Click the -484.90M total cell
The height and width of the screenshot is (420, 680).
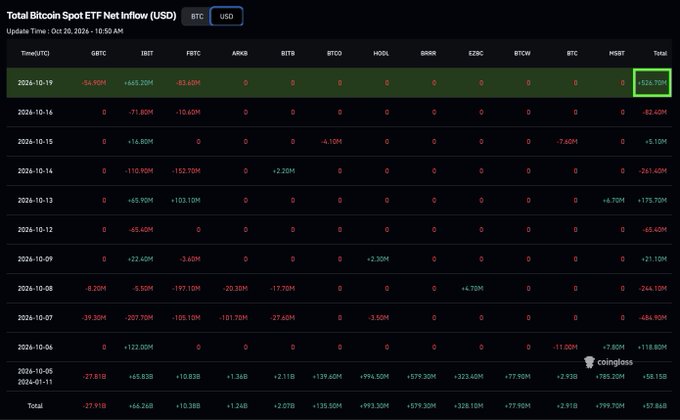pos(653,318)
